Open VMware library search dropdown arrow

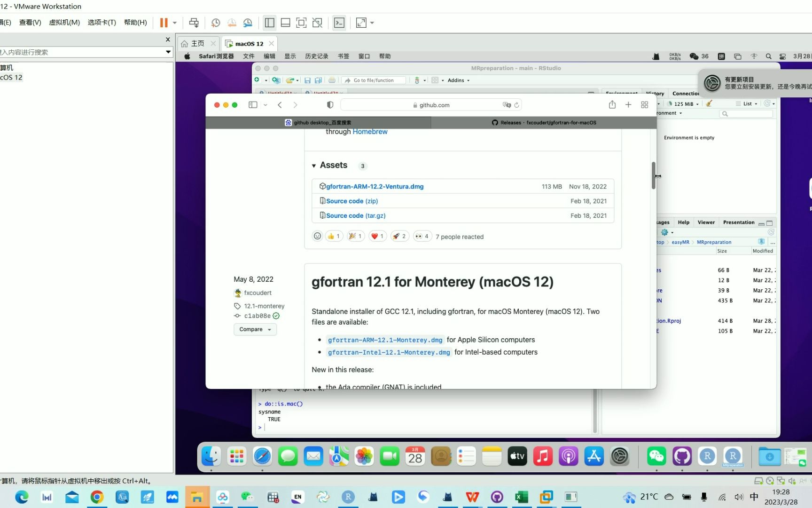pyautogui.click(x=168, y=52)
